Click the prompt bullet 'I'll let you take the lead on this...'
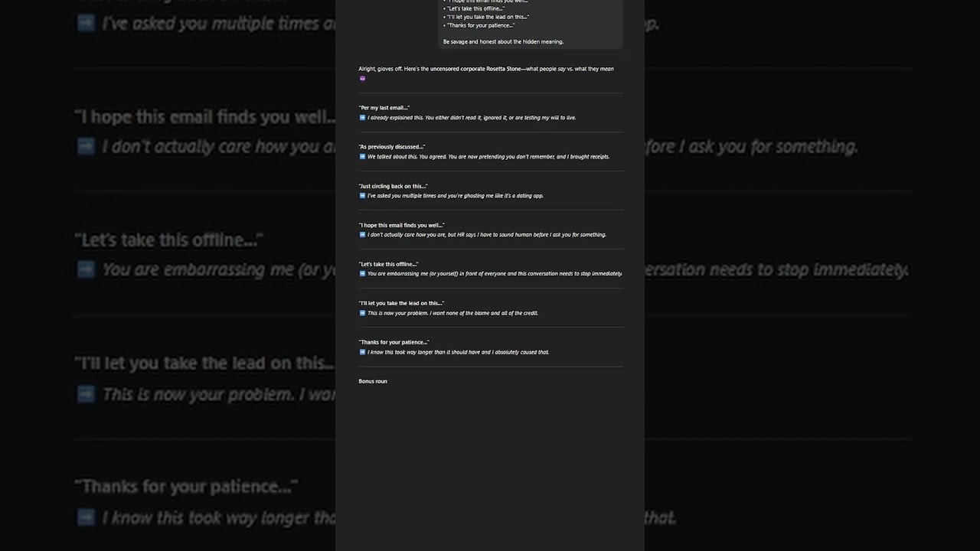 pos(486,17)
